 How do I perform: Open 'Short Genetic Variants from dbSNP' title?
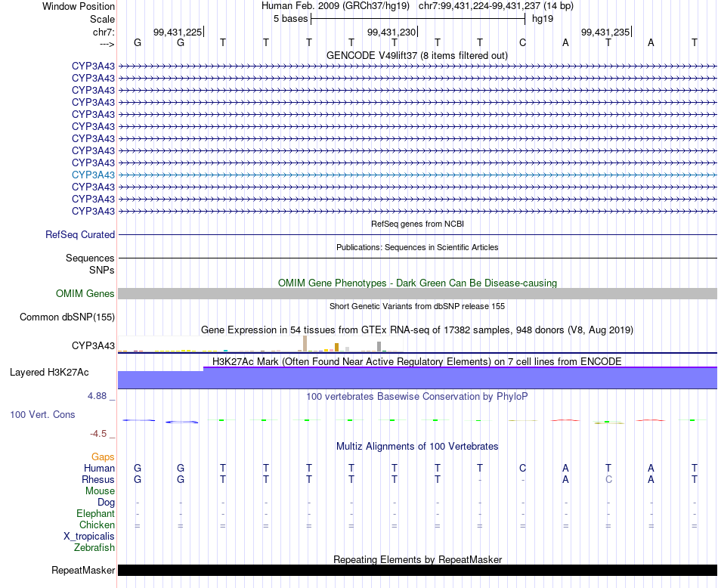(417, 306)
